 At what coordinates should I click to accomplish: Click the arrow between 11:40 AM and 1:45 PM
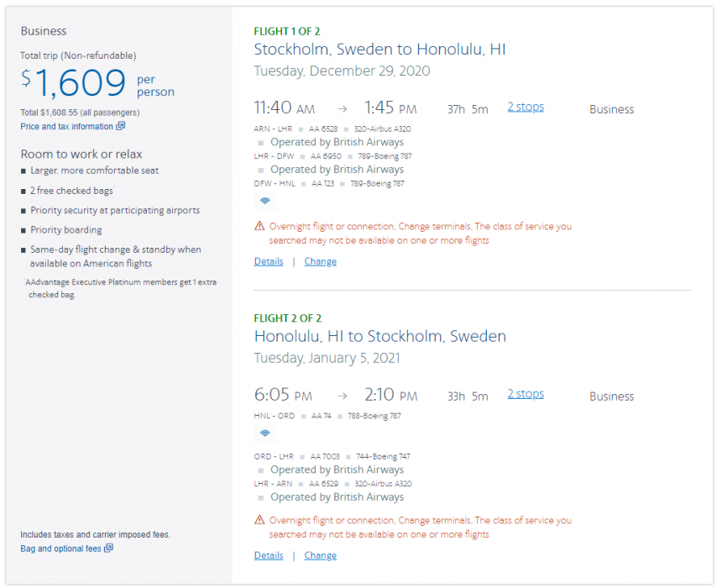click(x=342, y=108)
